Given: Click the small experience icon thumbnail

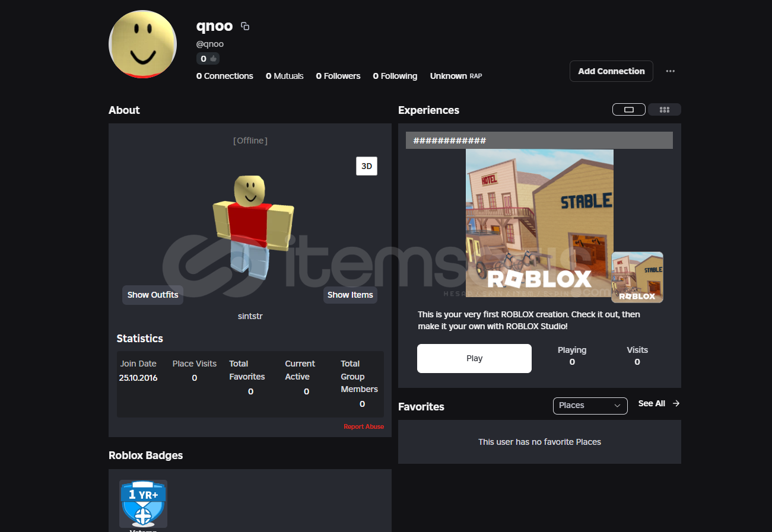Looking at the screenshot, I should pyautogui.click(x=637, y=277).
